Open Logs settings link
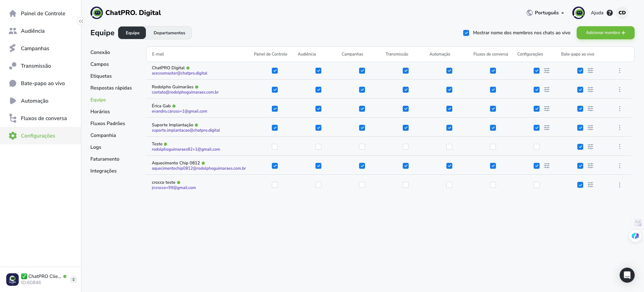This screenshot has width=644, height=292. coord(96,147)
